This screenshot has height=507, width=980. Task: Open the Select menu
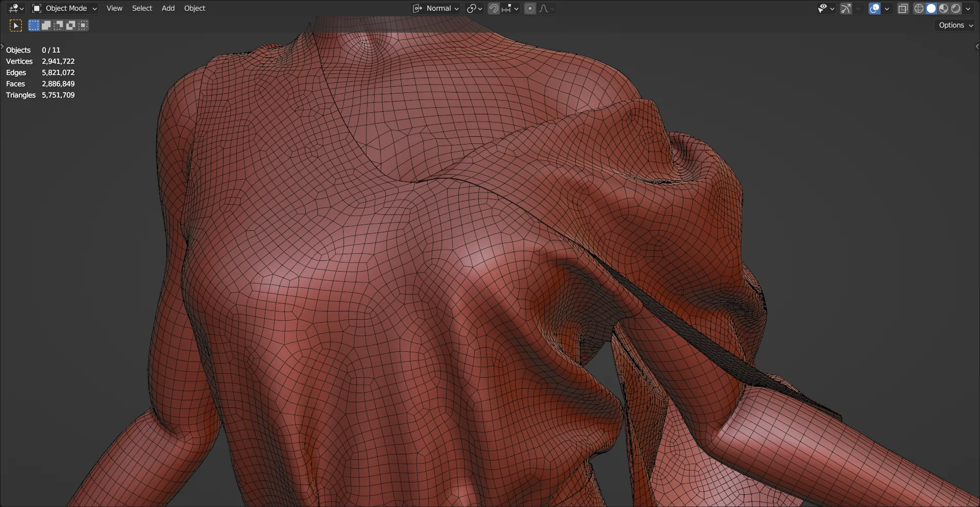(x=142, y=8)
